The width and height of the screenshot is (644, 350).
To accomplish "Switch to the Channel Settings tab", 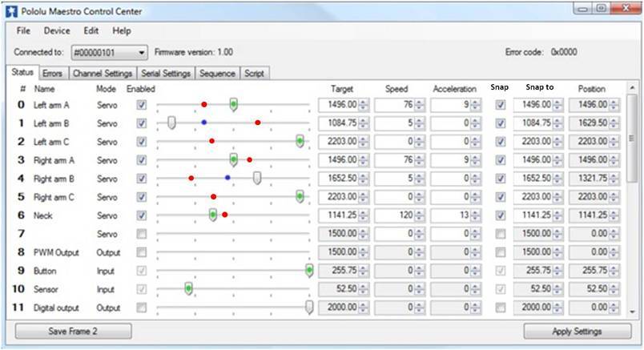I will pos(102,73).
